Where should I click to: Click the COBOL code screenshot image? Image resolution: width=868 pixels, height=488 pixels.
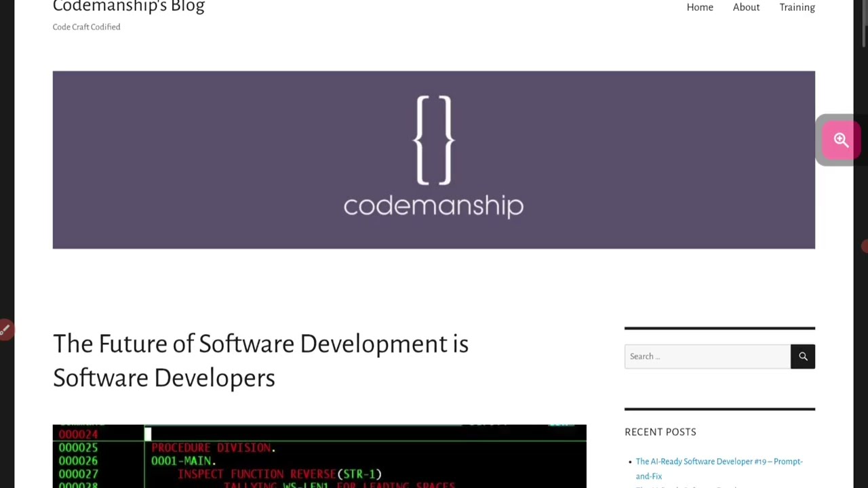(x=319, y=456)
